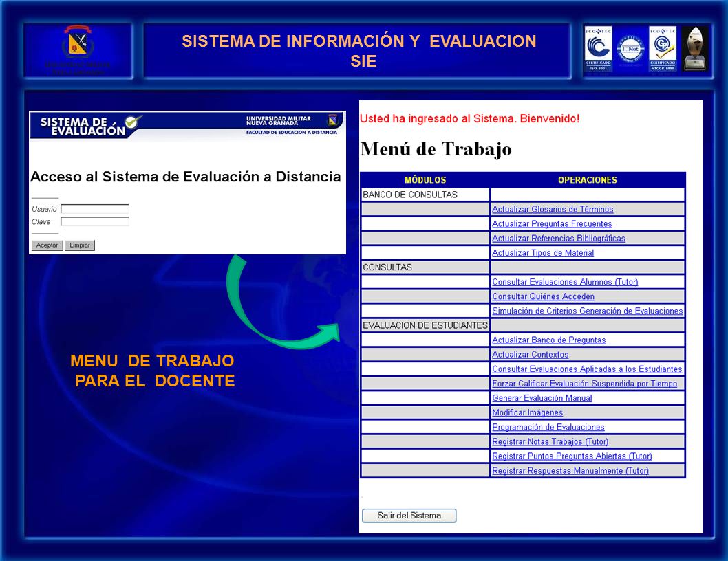Image resolution: width=728 pixels, height=561 pixels.
Task: Open Actualizar Tipos de Material link
Action: pyautogui.click(x=543, y=253)
